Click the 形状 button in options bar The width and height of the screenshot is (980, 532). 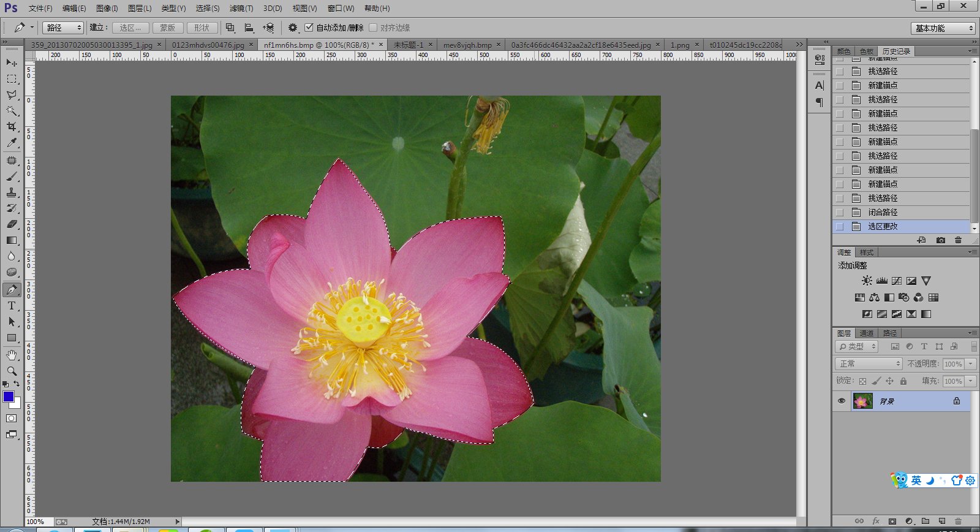[x=202, y=28]
